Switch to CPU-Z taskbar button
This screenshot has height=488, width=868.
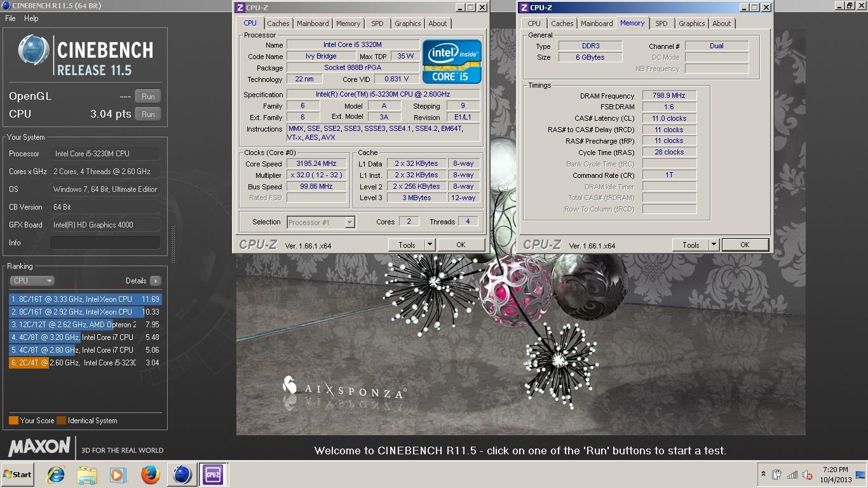tap(213, 475)
